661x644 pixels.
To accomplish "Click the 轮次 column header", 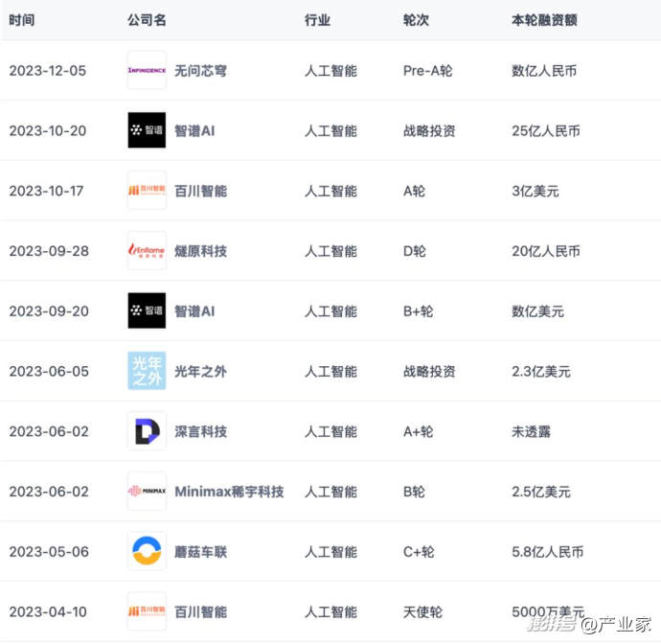I will coord(416,20).
